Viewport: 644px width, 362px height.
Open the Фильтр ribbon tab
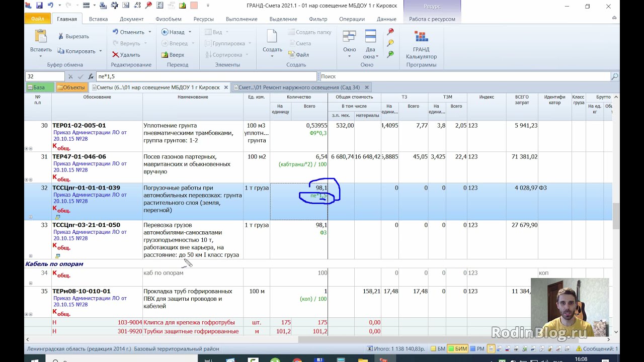click(318, 19)
